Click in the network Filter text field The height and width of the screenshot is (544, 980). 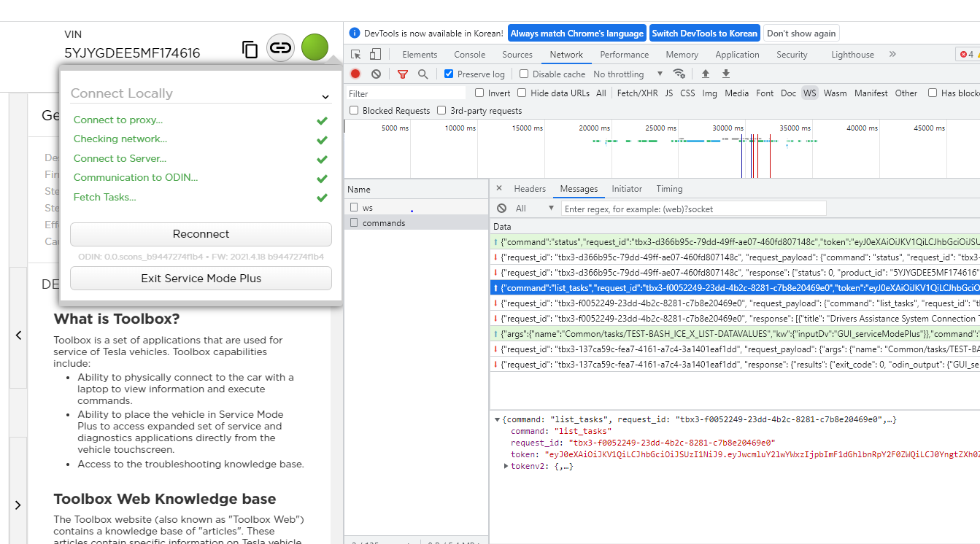coord(406,93)
